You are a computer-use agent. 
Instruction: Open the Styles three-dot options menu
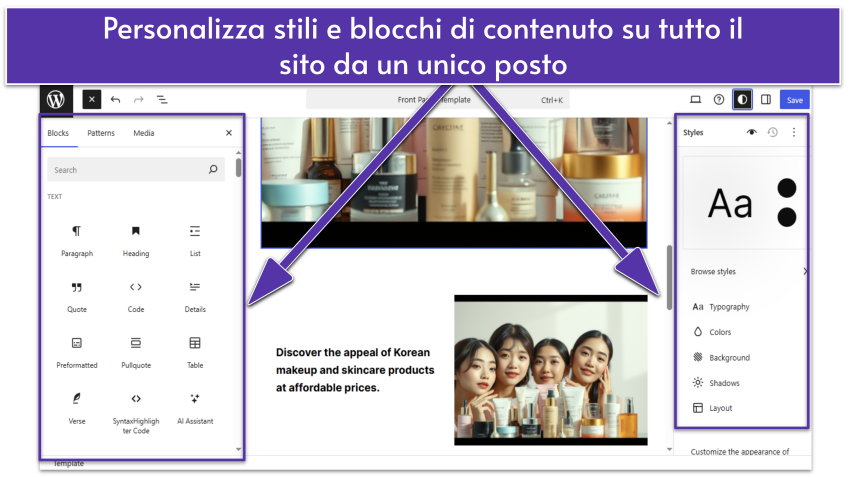tap(794, 132)
